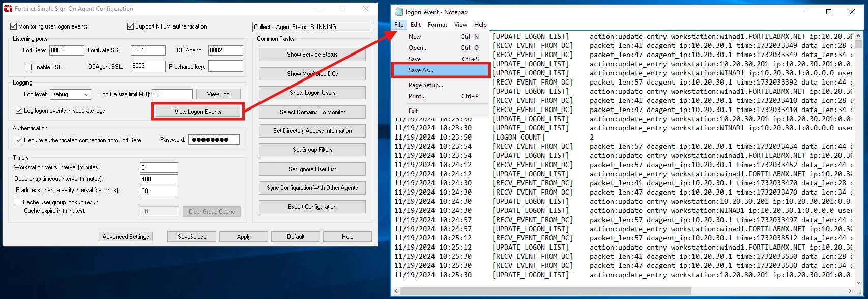This screenshot has width=868, height=299.
Task: Toggle Support NTLM authentication checkbox
Action: (131, 26)
